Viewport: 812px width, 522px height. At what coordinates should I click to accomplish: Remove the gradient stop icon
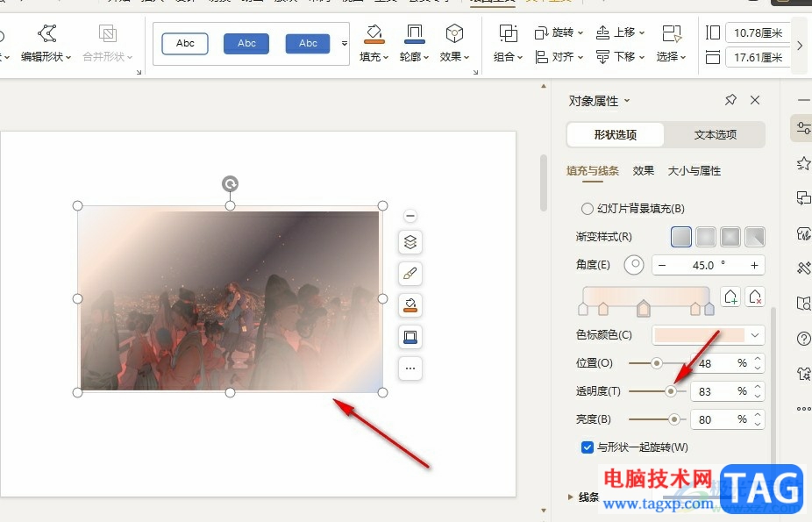755,297
